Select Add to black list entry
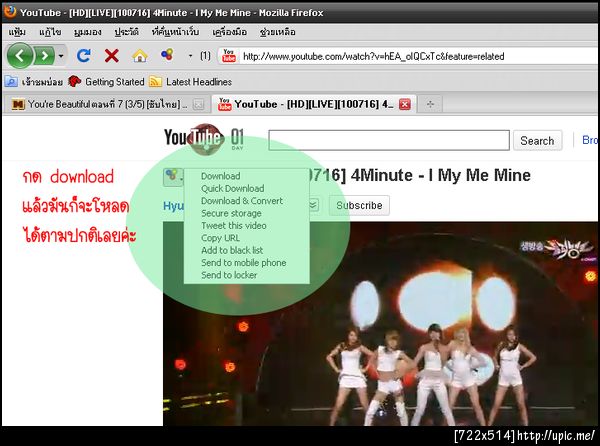The width and height of the screenshot is (600, 446). pyautogui.click(x=232, y=250)
